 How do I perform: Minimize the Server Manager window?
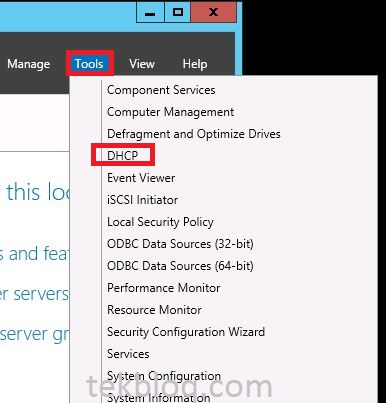pyautogui.click(x=150, y=13)
